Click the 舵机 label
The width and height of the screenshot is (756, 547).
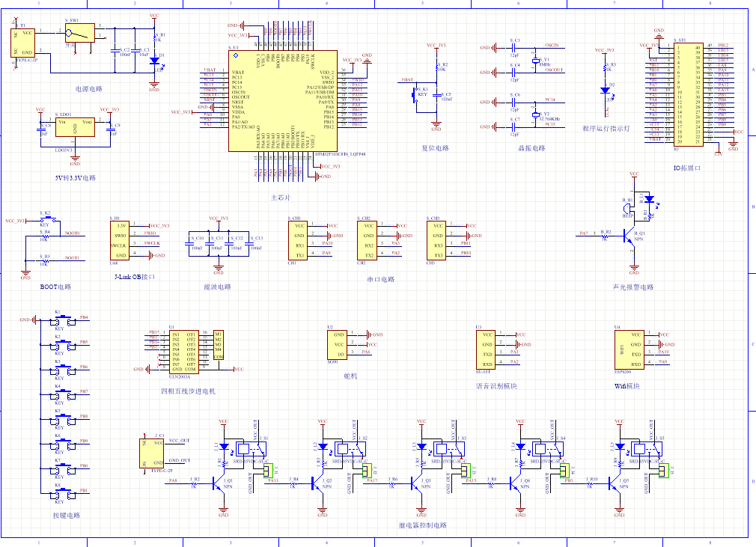(x=350, y=376)
